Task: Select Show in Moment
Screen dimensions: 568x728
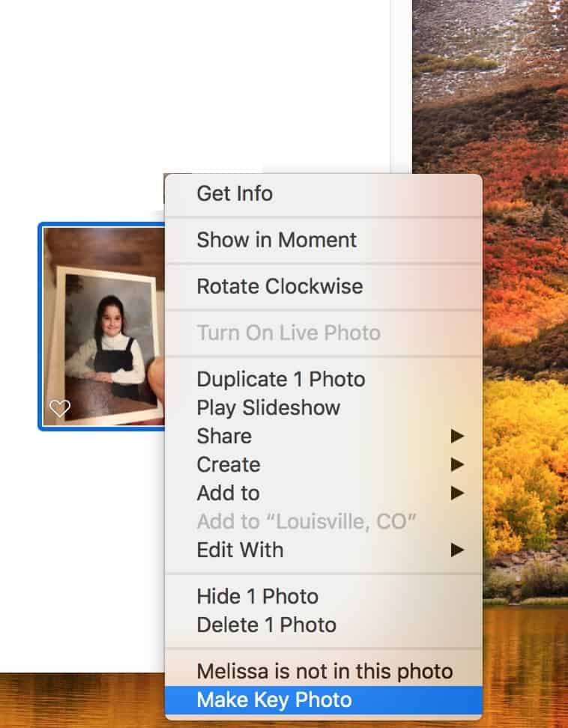Action: point(277,240)
